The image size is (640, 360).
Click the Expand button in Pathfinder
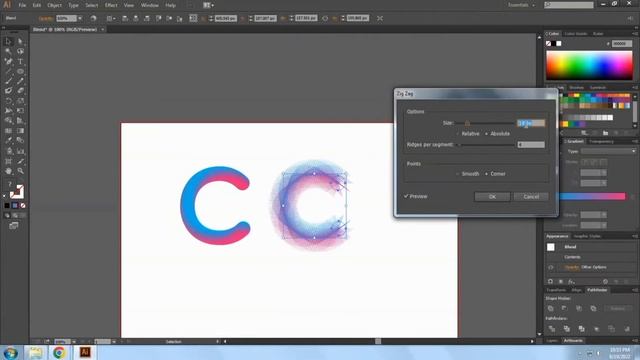(618, 308)
